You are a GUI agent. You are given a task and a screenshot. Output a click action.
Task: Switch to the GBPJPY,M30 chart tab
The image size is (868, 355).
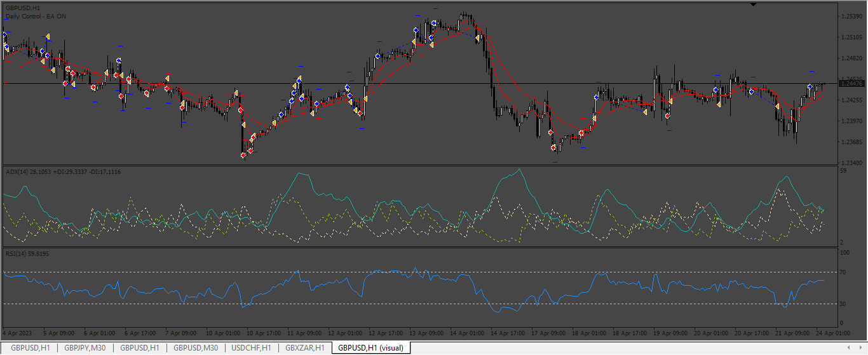[x=85, y=347]
